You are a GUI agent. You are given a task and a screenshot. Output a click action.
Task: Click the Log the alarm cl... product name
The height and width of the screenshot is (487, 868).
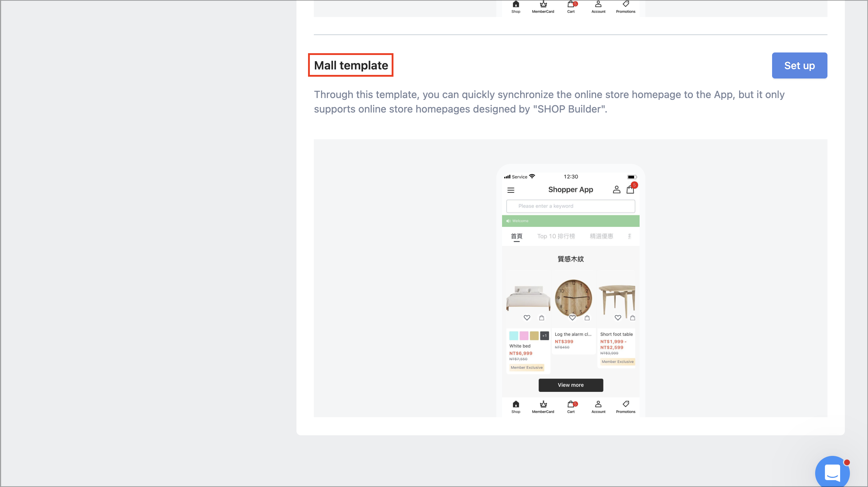(x=573, y=334)
